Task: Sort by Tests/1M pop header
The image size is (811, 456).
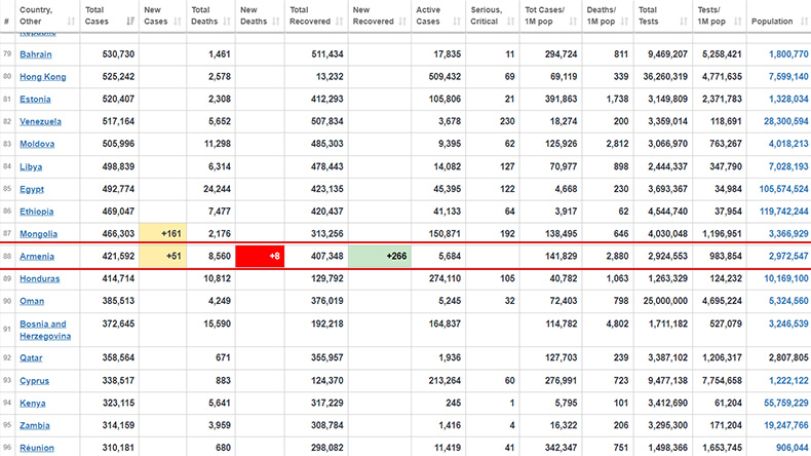Action: tap(719, 16)
